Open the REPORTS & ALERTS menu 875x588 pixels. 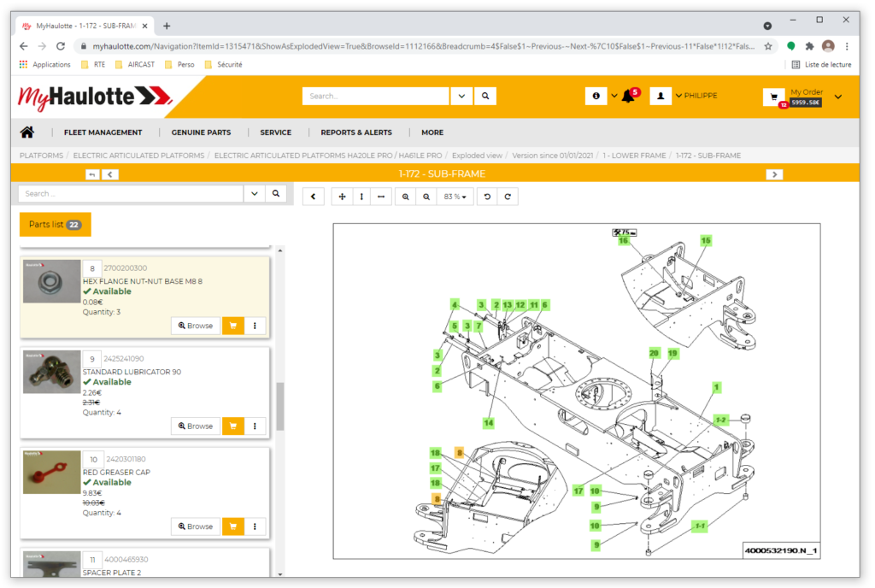356,132
